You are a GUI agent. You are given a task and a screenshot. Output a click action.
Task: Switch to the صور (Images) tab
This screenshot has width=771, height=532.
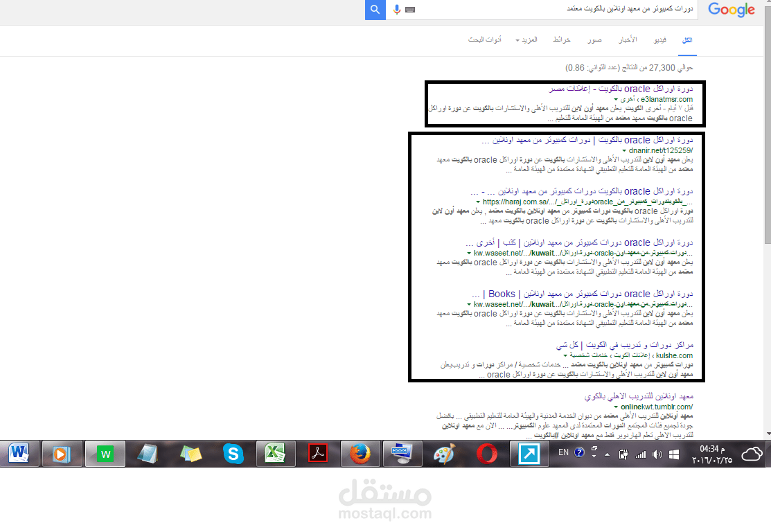pos(594,39)
